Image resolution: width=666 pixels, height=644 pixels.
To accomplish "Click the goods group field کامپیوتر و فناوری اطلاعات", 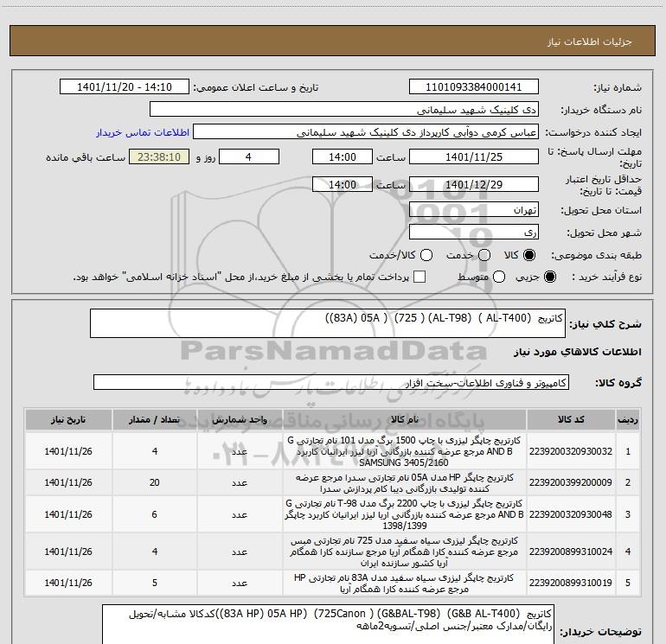I will 331,382.
